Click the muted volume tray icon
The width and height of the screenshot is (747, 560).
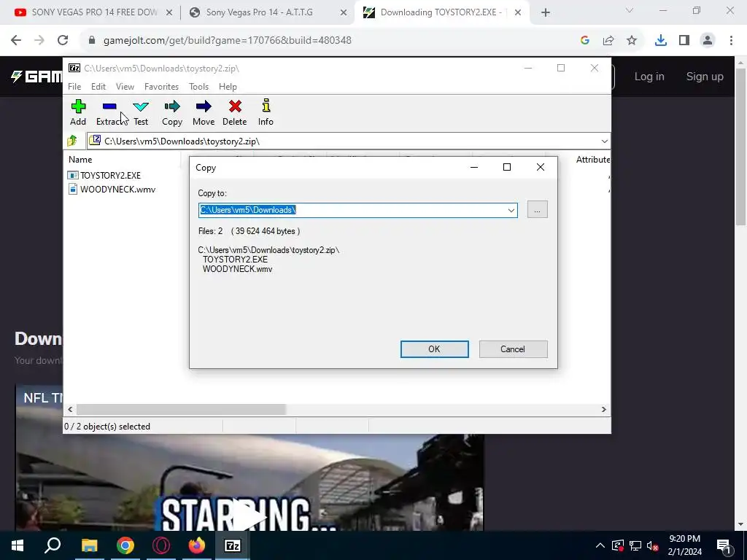(653, 545)
